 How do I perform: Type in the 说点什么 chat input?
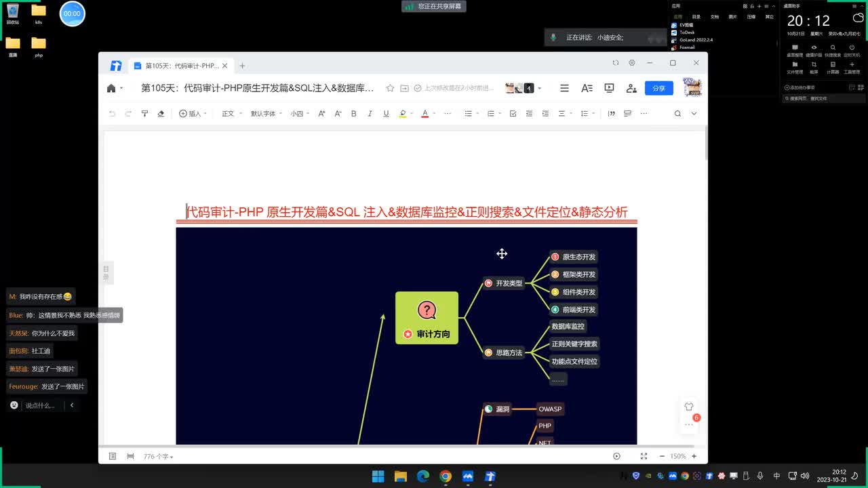(40, 405)
